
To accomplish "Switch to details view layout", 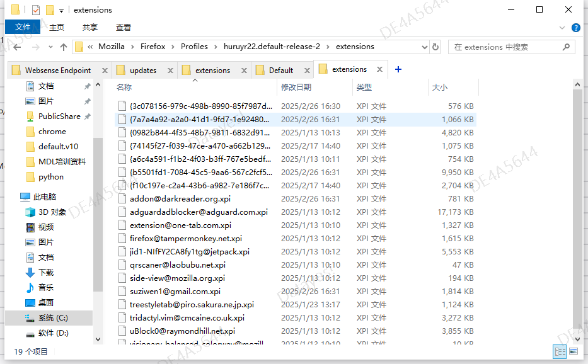I will (560, 351).
